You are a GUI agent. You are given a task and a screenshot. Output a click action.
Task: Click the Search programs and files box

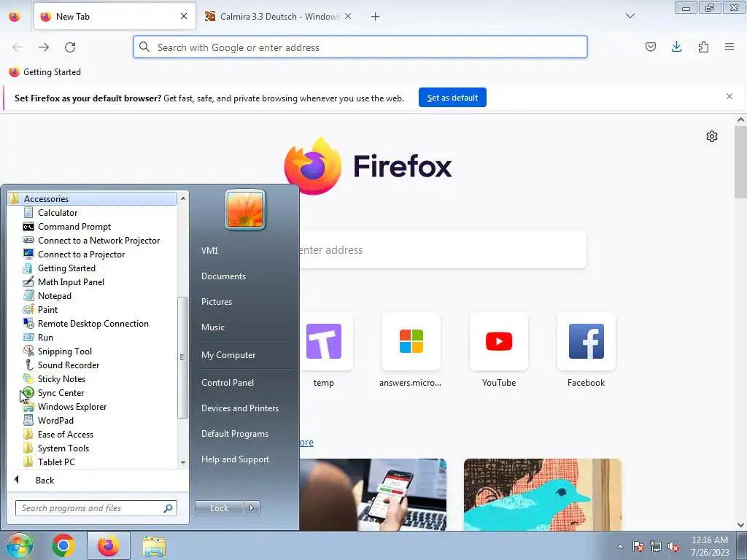96,508
